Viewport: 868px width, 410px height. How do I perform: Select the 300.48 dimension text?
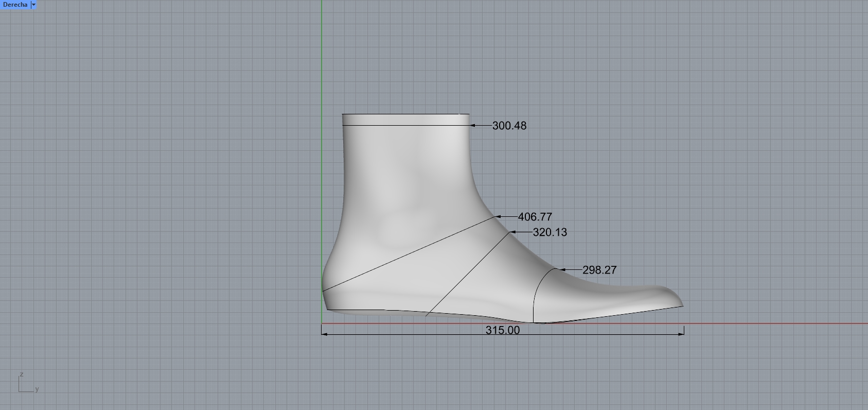[509, 126]
